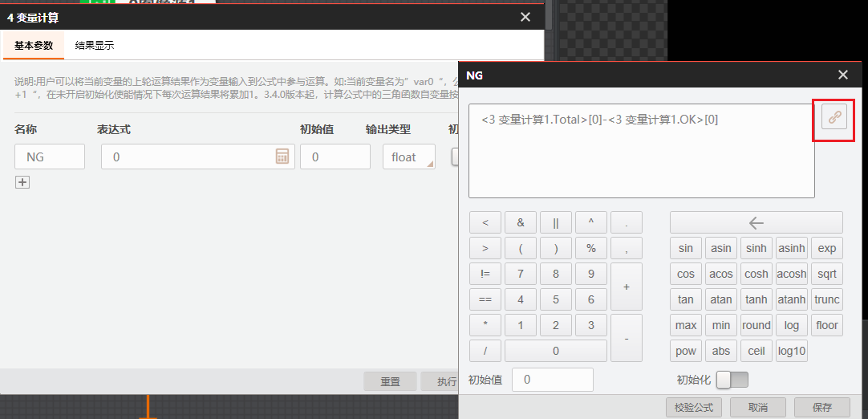Click the 重置 button
868x419 pixels.
[x=390, y=382]
